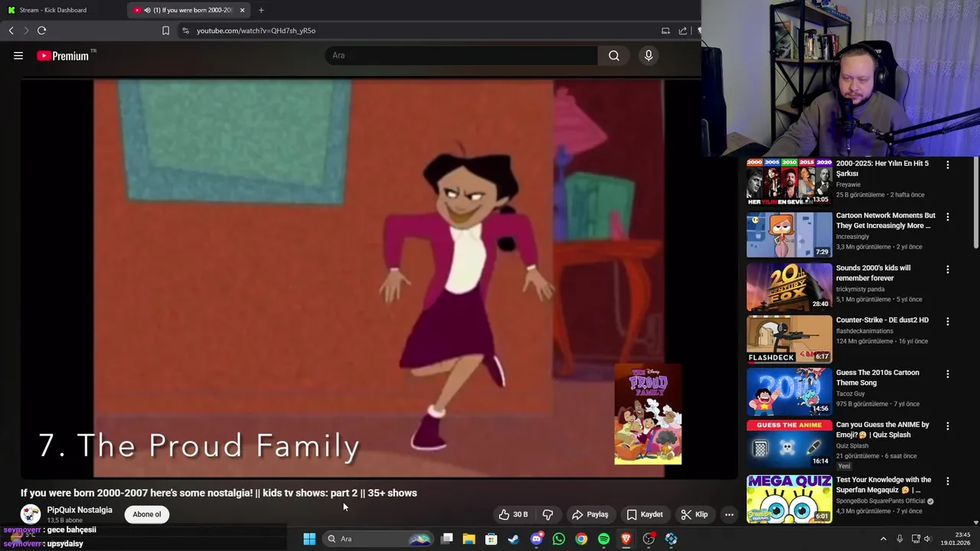This screenshot has height=551, width=980.
Task: Open options menu for Guess the ANIME video
Action: coord(948,425)
